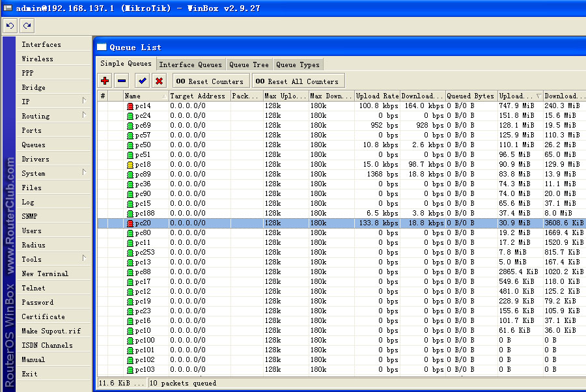Open the Interface Queues tab
586x392 pixels.
pos(190,64)
